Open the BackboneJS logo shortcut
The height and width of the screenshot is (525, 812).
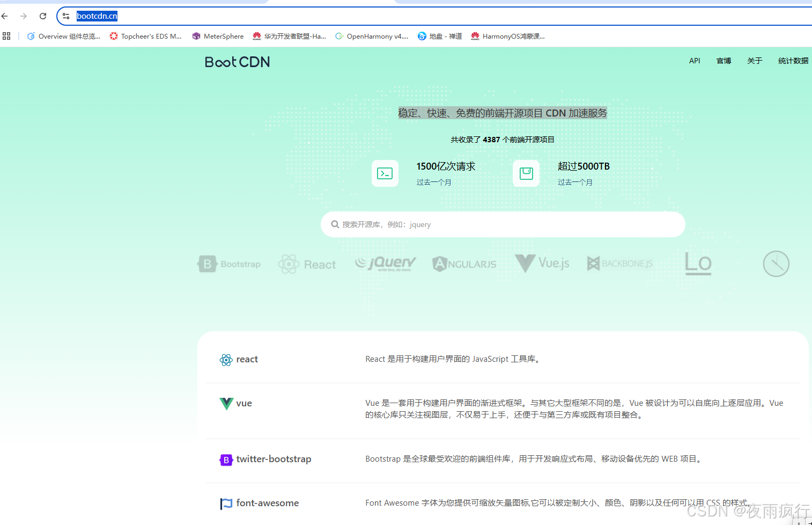(619, 264)
